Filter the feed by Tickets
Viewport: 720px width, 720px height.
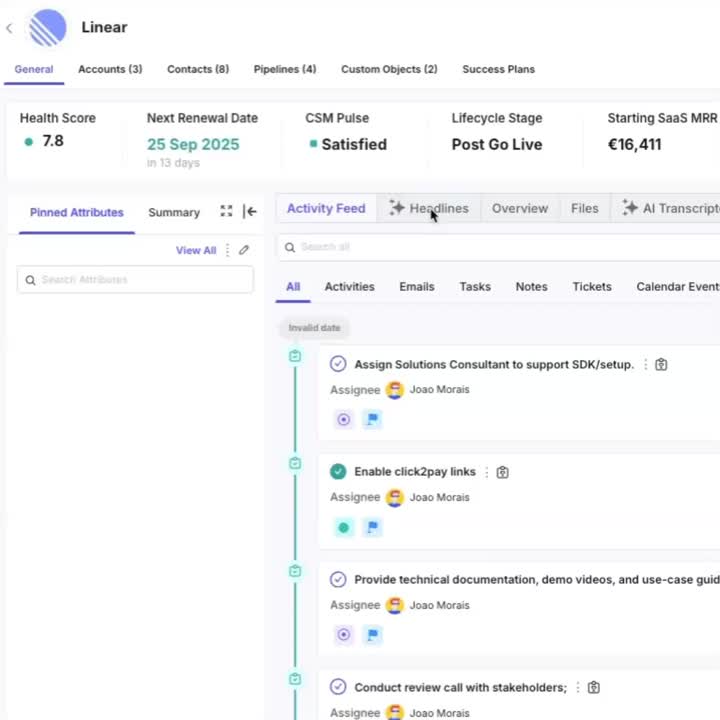pyautogui.click(x=592, y=287)
